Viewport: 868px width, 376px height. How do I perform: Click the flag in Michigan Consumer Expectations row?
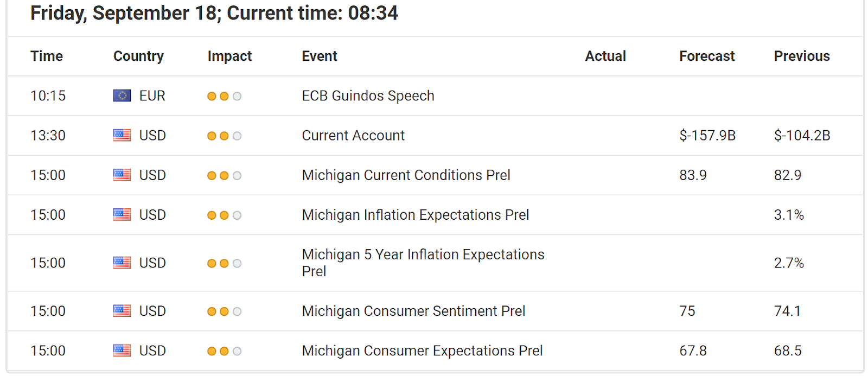point(122,350)
